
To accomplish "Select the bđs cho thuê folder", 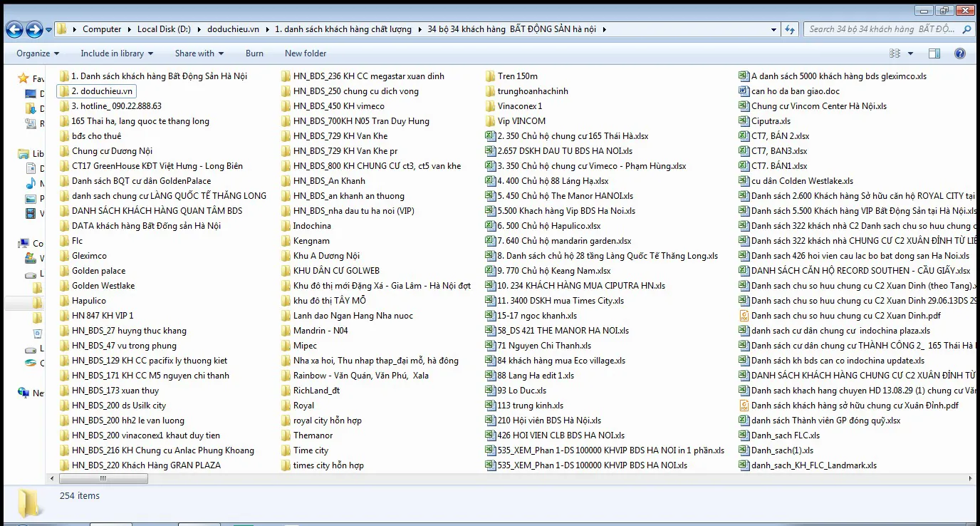I will tap(90, 136).
